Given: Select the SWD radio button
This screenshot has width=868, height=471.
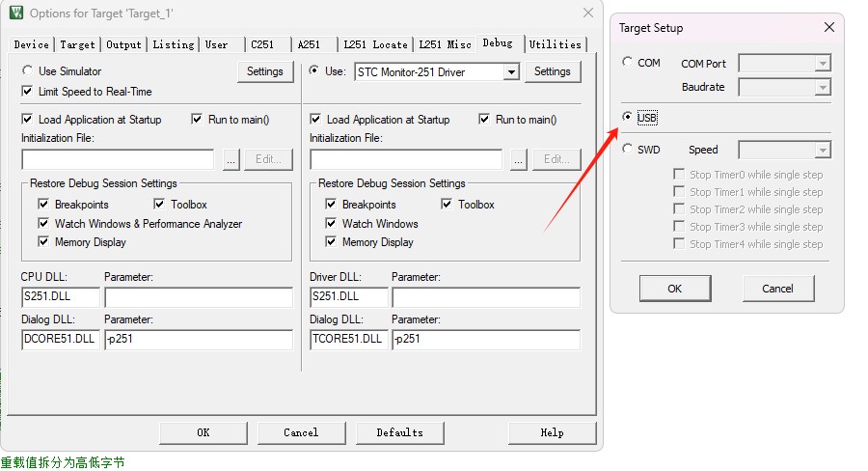Looking at the screenshot, I should tap(627, 149).
